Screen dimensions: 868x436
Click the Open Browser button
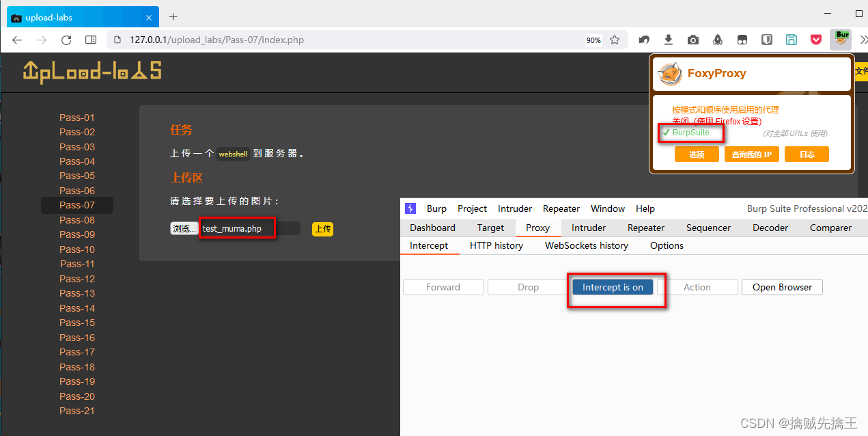pyautogui.click(x=782, y=287)
